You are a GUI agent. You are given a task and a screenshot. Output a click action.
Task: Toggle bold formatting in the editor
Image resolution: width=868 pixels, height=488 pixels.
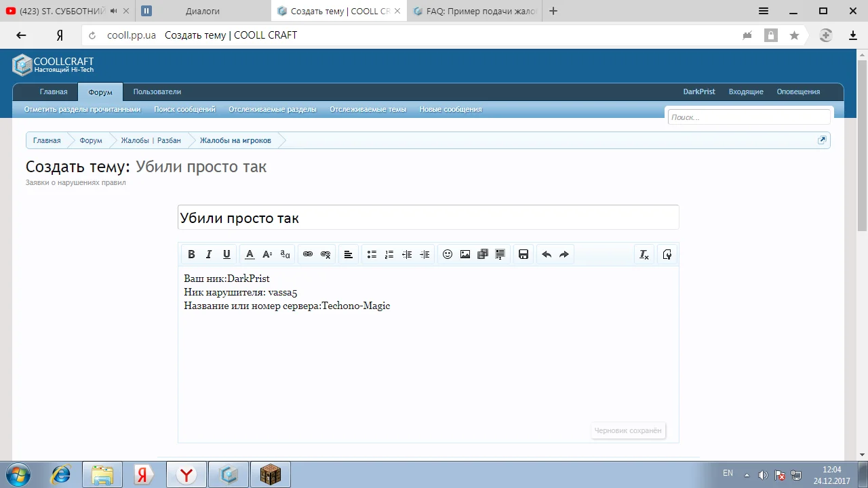(x=191, y=254)
